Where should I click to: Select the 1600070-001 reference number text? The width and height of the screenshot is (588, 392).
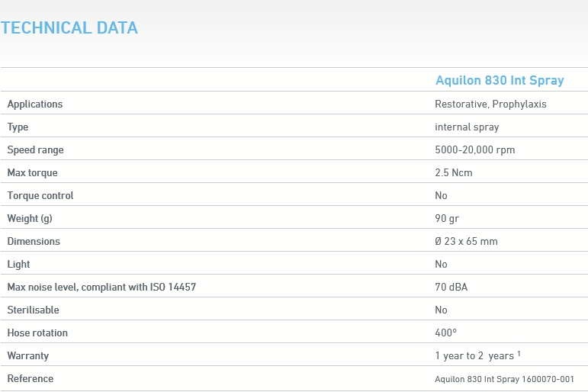point(548,379)
